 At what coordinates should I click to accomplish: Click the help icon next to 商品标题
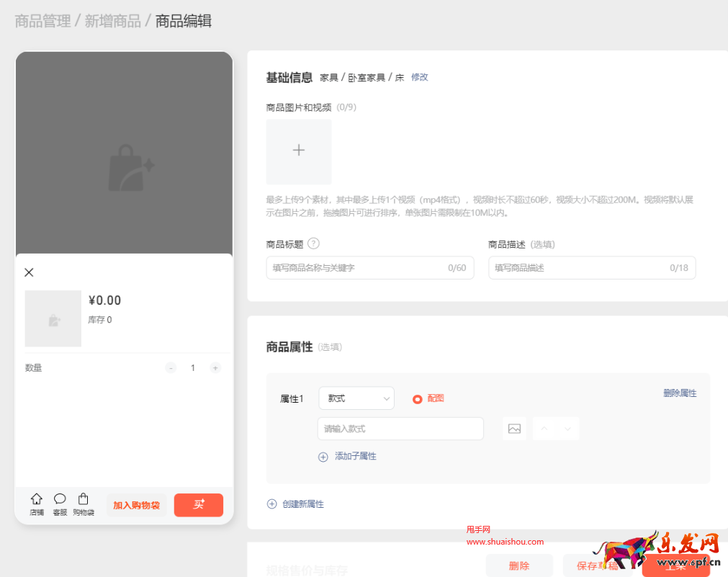[313, 243]
